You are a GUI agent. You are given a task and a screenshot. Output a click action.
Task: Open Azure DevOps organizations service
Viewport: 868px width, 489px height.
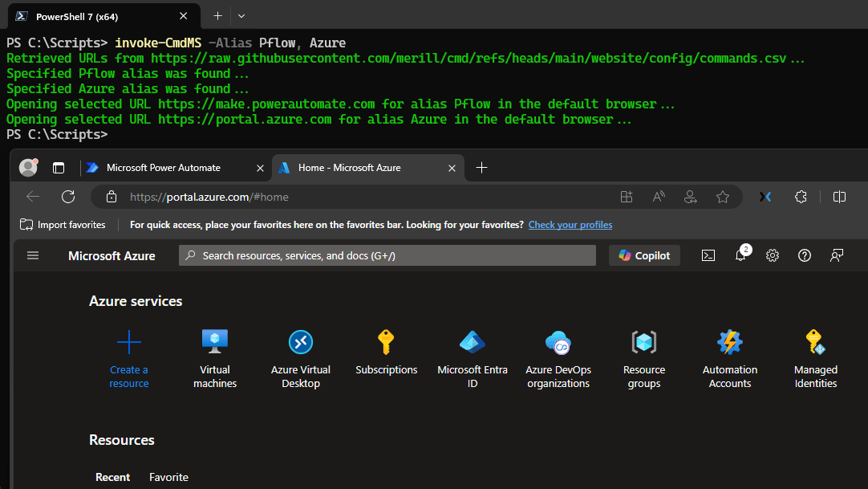558,359
